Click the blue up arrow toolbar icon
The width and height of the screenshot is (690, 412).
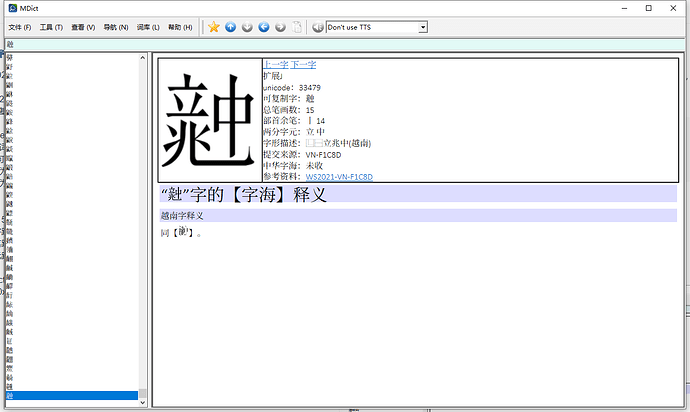pyautogui.click(x=230, y=27)
